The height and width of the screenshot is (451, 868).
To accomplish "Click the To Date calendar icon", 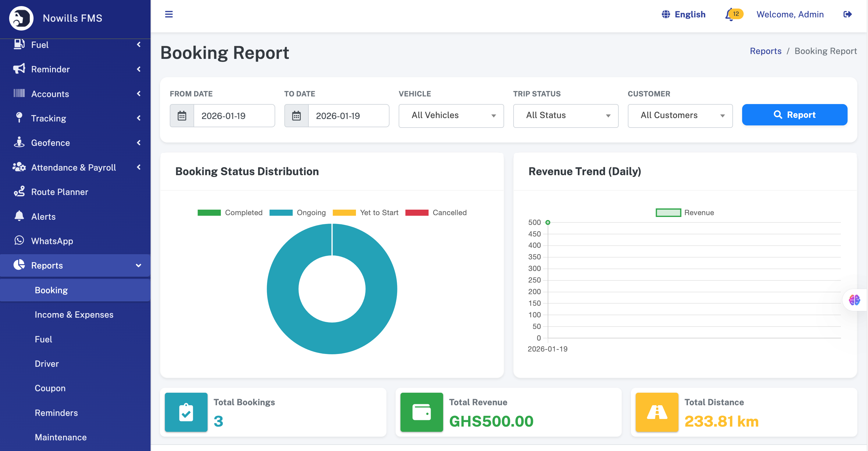I will point(296,116).
